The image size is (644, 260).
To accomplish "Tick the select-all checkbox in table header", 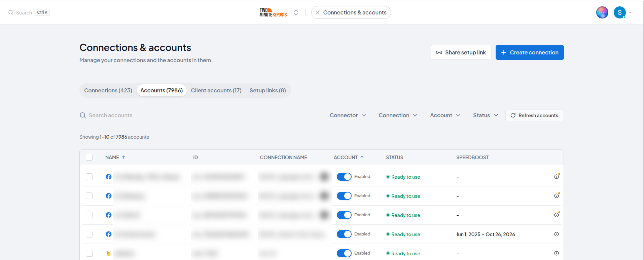I will point(89,157).
